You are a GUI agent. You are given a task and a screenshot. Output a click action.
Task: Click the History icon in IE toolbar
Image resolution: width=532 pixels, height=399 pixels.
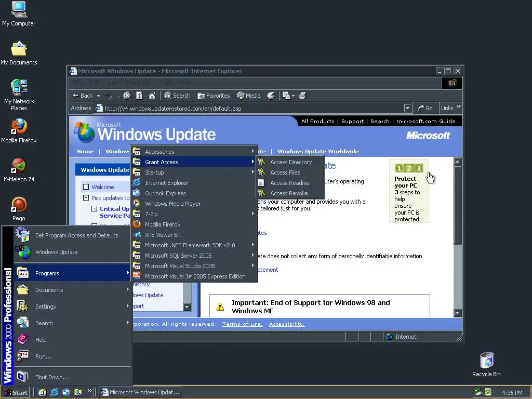click(x=271, y=96)
